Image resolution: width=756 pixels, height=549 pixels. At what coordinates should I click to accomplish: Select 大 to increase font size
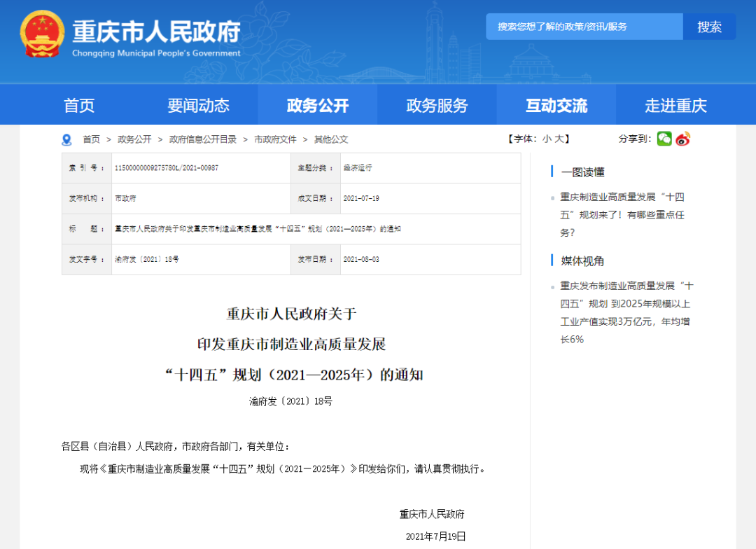pyautogui.click(x=560, y=139)
